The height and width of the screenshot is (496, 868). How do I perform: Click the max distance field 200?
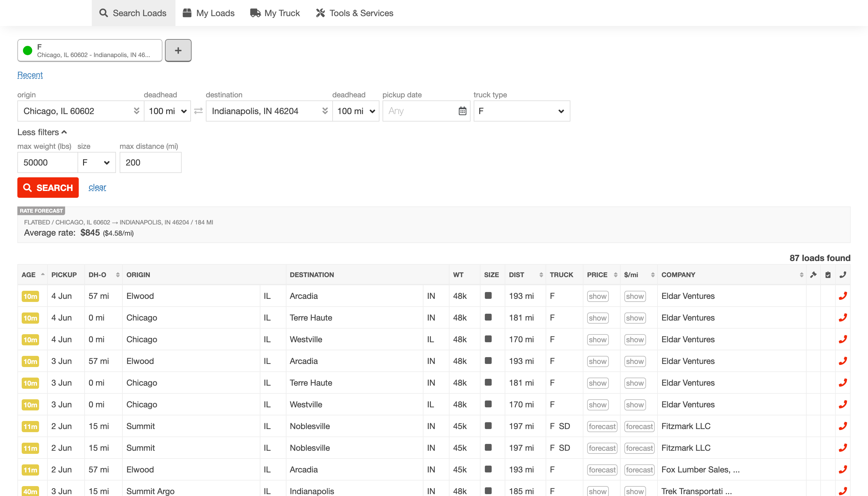pos(150,162)
